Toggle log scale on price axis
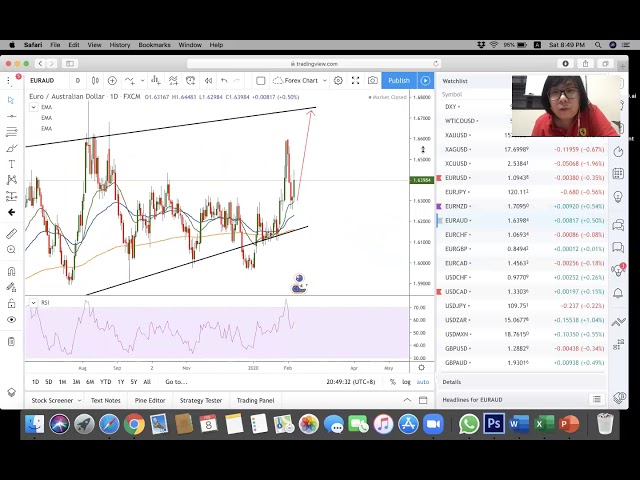640x480 pixels. 406,382
